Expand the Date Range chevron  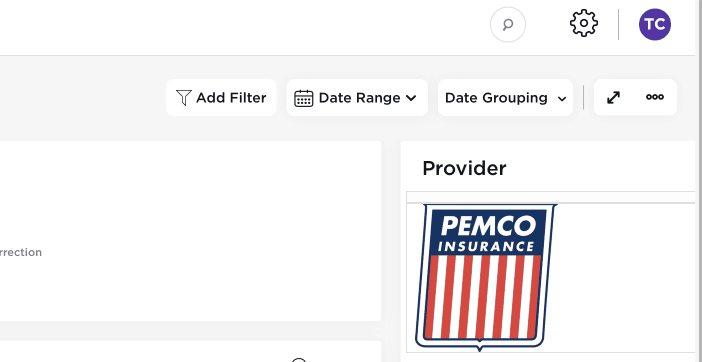click(x=411, y=98)
